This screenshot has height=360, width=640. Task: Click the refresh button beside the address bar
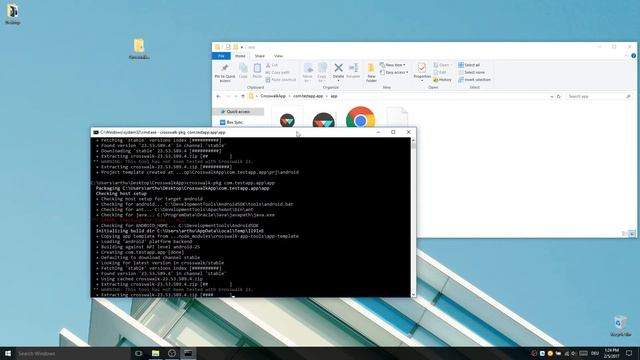point(559,96)
